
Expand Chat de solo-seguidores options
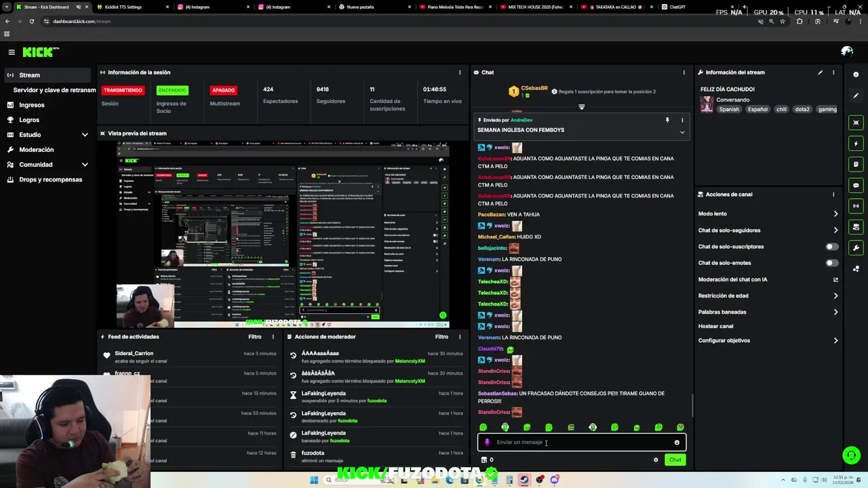768,230
